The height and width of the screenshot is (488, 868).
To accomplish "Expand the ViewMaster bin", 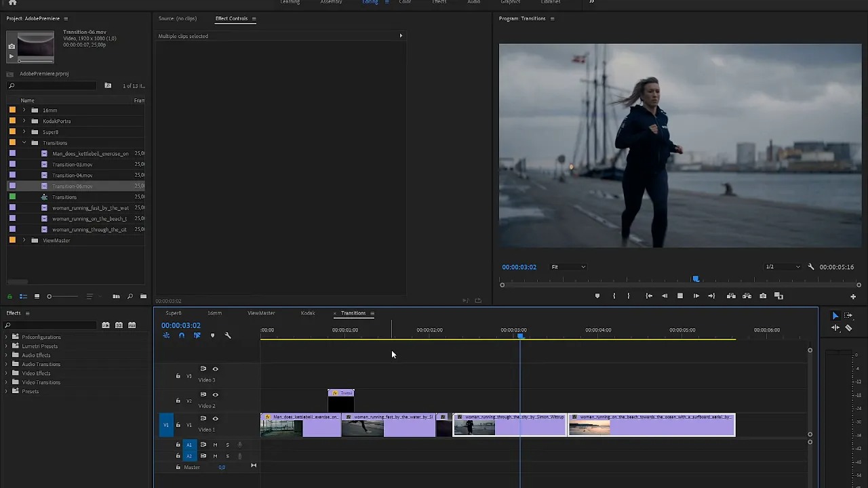I will 24,241.
